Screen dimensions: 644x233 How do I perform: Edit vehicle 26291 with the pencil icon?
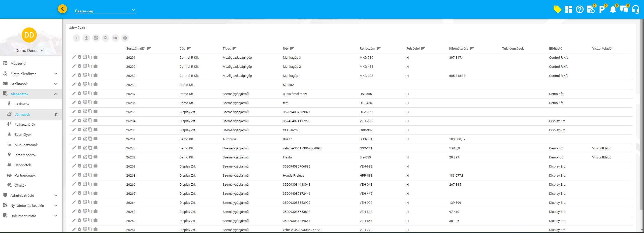tap(74, 57)
